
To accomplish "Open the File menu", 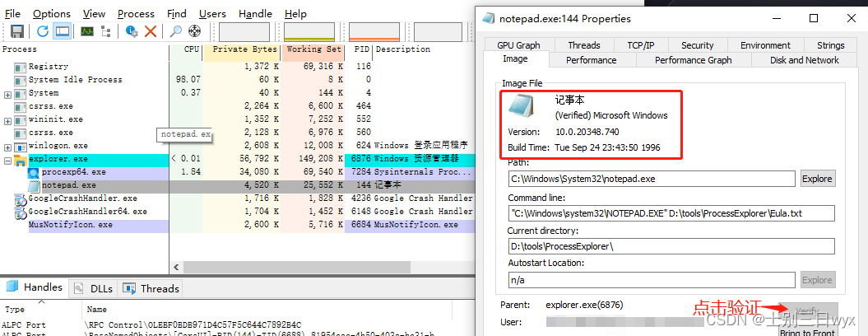I will pyautogui.click(x=12, y=14).
